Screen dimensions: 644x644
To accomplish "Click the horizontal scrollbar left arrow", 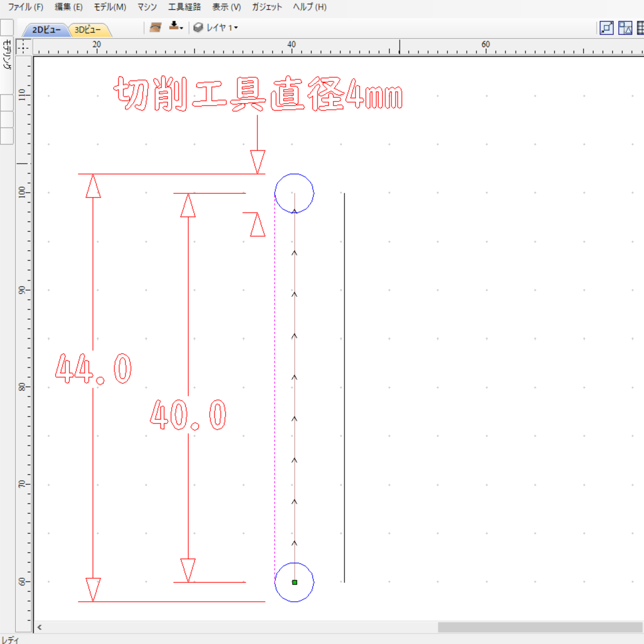I will 40,627.
